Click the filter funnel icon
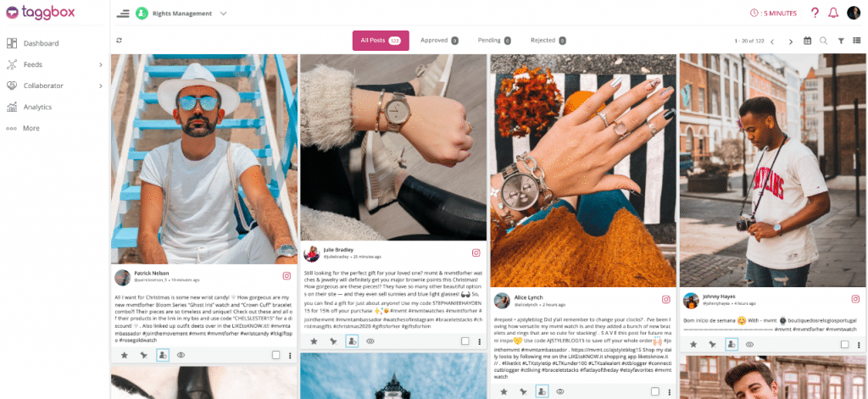 840,41
